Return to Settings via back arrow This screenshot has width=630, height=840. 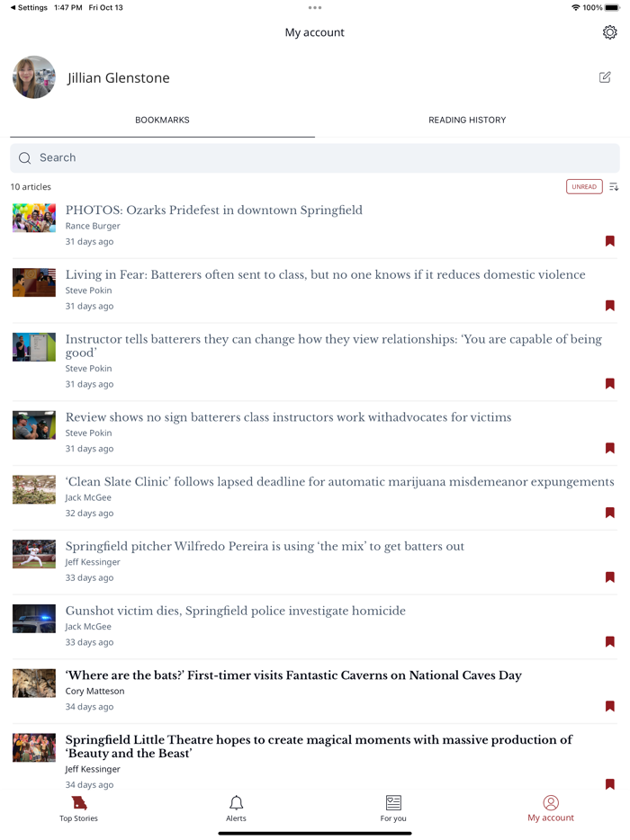pyautogui.click(x=29, y=7)
